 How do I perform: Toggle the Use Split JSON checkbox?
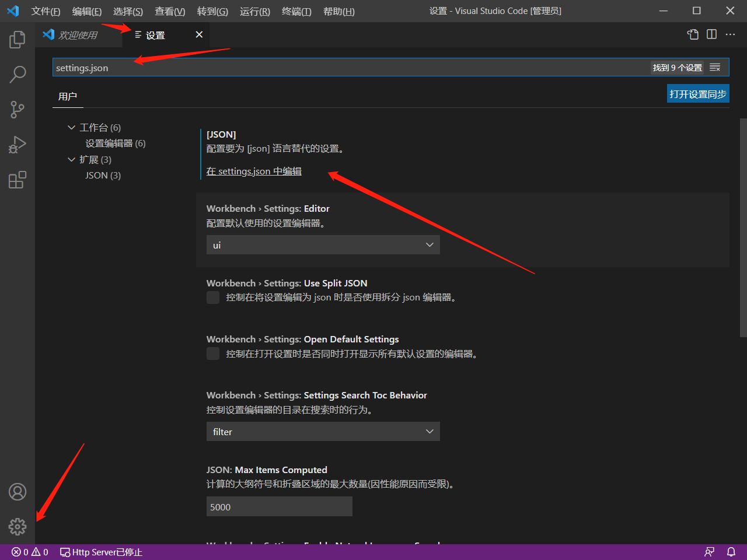pos(213,297)
